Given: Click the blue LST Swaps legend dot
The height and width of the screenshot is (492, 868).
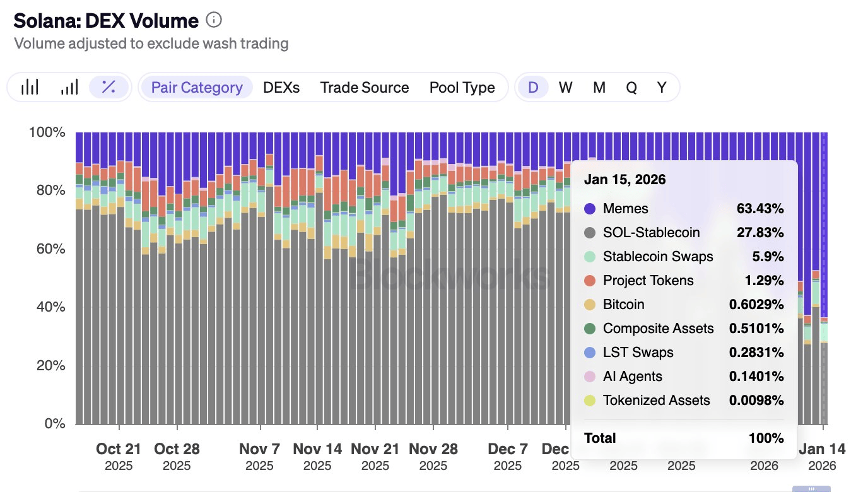Looking at the screenshot, I should pos(590,353).
